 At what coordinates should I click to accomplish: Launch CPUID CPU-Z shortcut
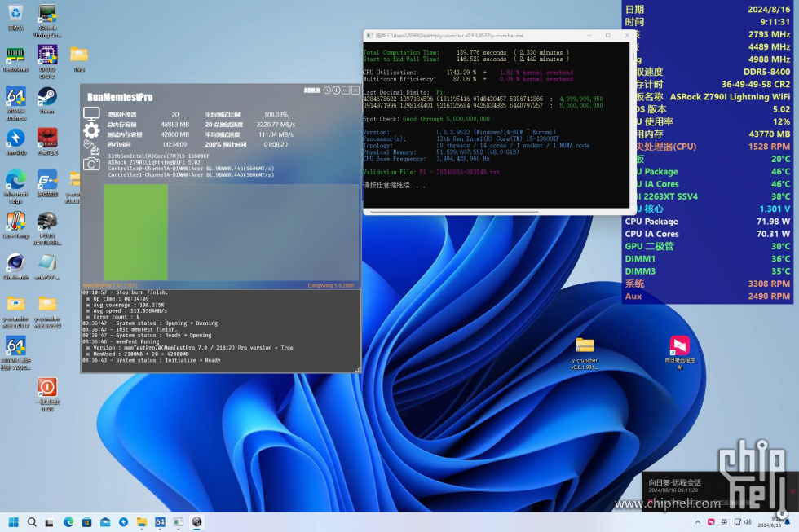pyautogui.click(x=47, y=62)
